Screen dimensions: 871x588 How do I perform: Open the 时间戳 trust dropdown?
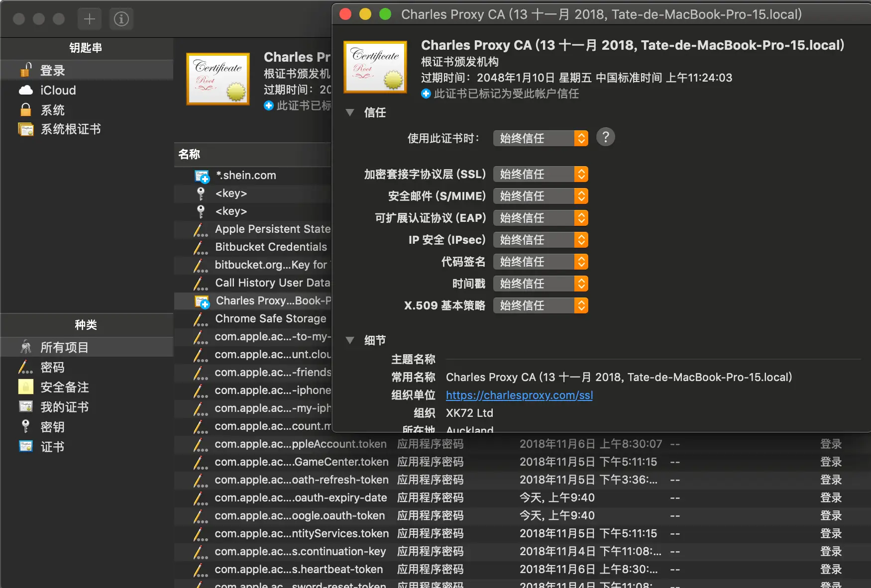[541, 284]
